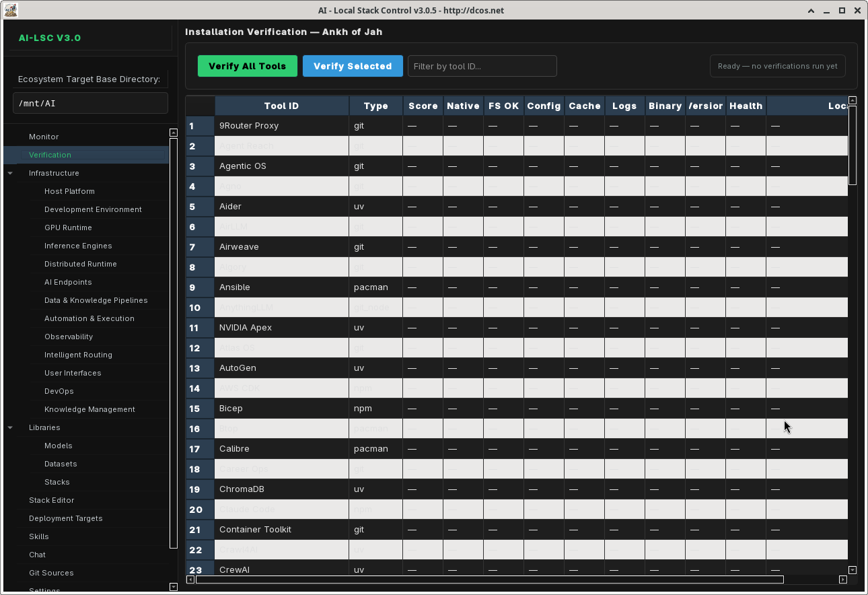Screen dimensions: 868x595
Task: Collapse the Infrastructure tree section
Action: point(10,173)
